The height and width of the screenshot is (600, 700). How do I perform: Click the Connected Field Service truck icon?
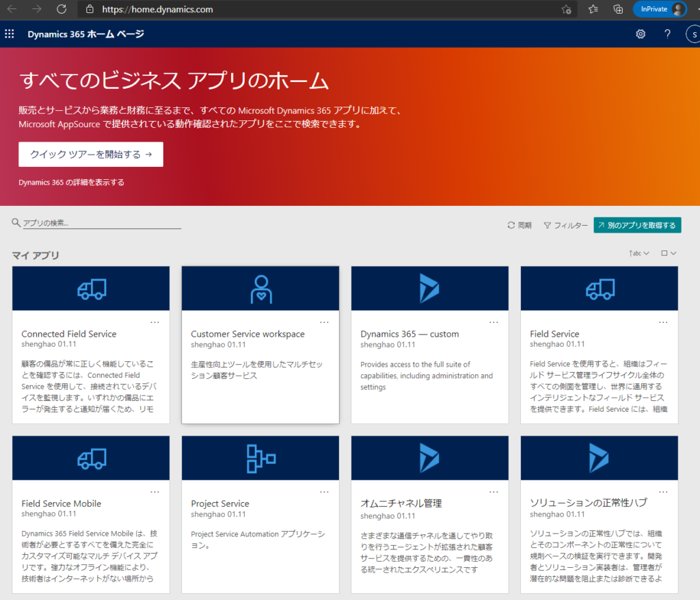(92, 289)
